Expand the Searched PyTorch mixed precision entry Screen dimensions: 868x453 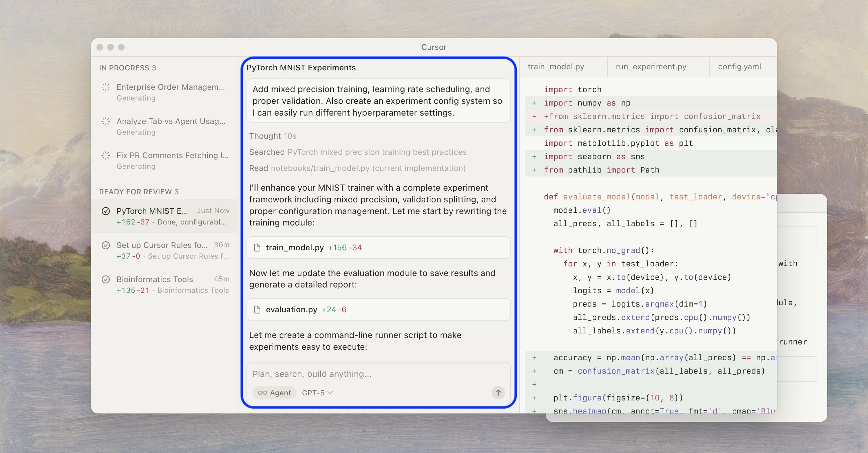click(358, 152)
